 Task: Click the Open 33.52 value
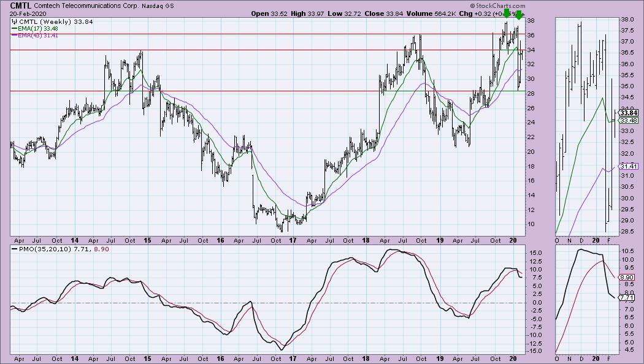269,13
